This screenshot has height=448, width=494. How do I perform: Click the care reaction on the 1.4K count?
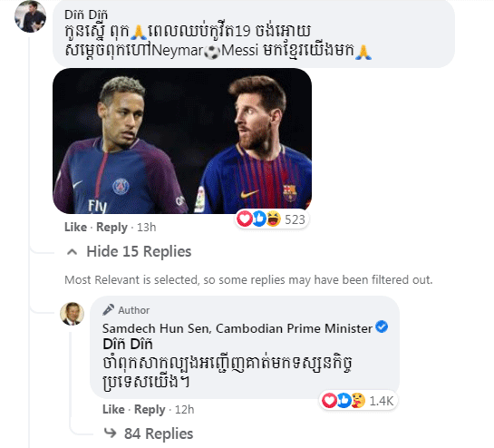(358, 401)
